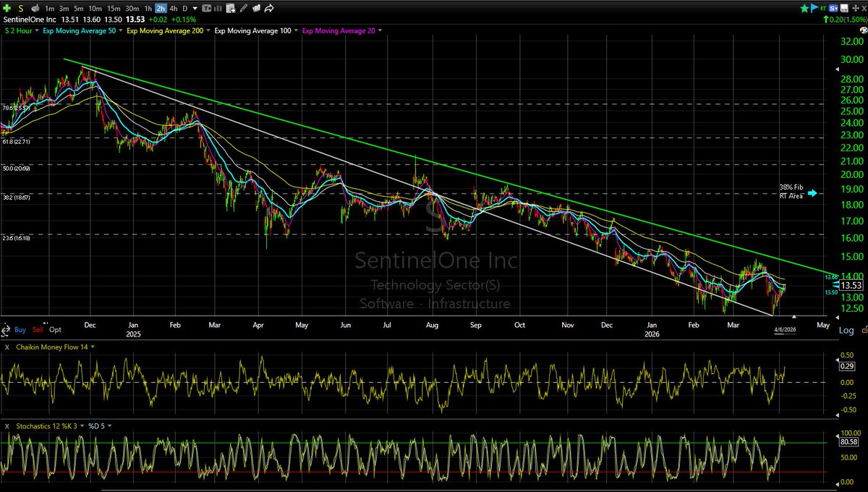Open Exp Moving Average 100 dropdown
The width and height of the screenshot is (868, 492).
coord(296,31)
